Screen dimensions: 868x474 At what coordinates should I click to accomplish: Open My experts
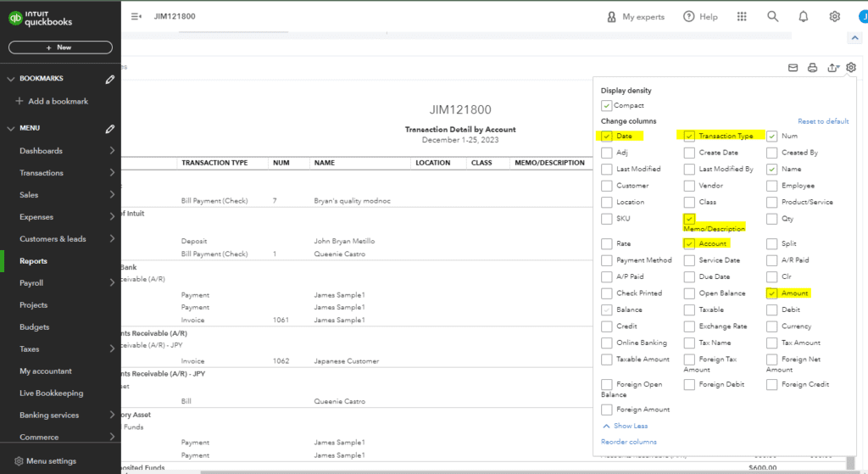tap(636, 17)
